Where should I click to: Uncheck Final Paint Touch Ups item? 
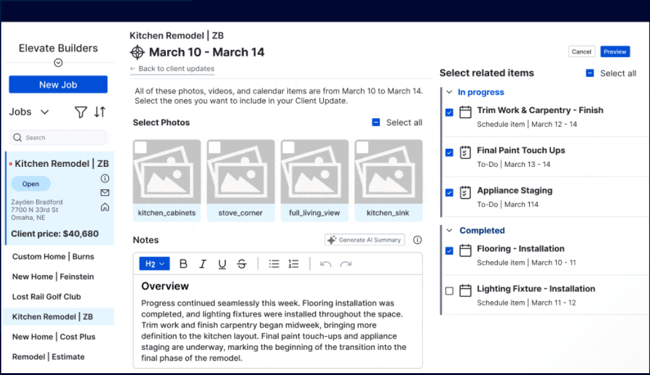[x=449, y=153]
